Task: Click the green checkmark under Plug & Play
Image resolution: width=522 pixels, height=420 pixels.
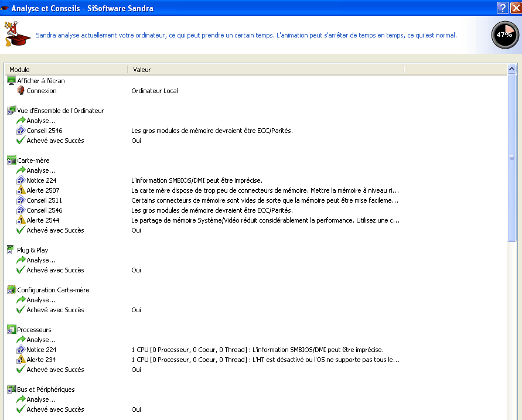Action: pyautogui.click(x=21, y=269)
